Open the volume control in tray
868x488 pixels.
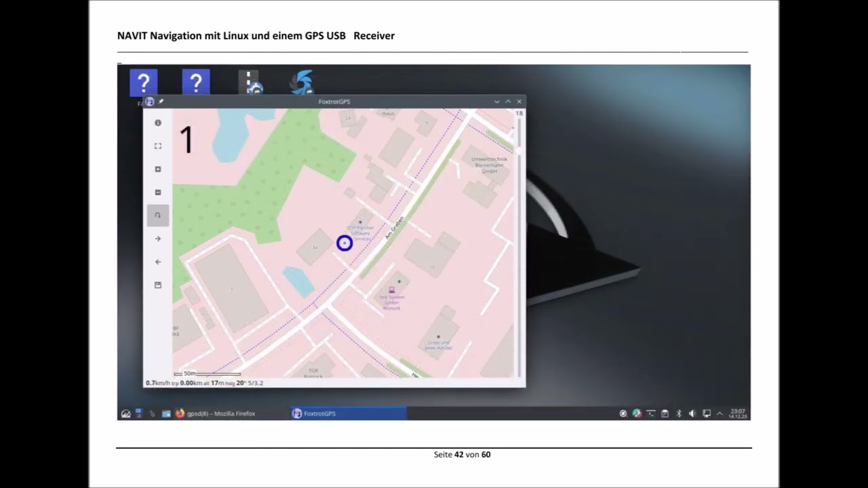[692, 413]
